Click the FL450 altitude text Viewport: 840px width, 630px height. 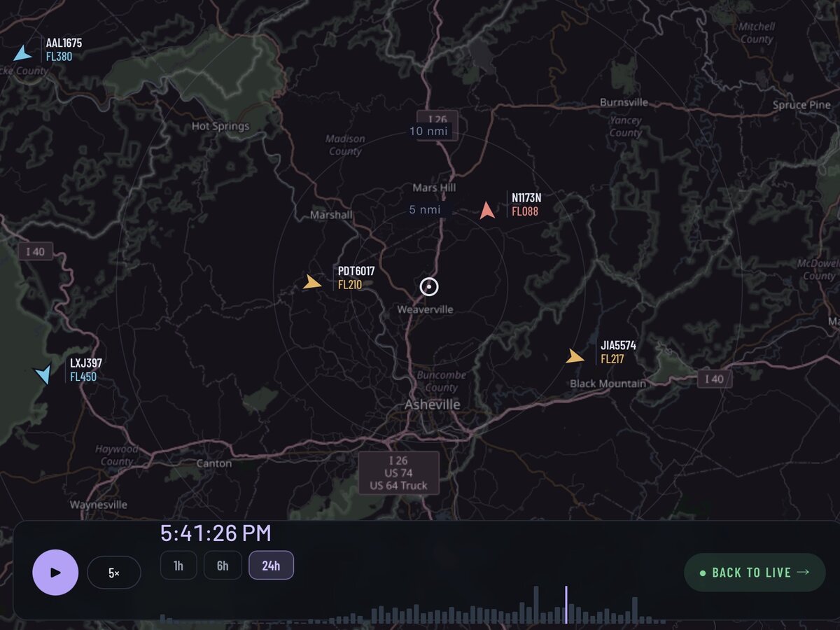pyautogui.click(x=83, y=377)
